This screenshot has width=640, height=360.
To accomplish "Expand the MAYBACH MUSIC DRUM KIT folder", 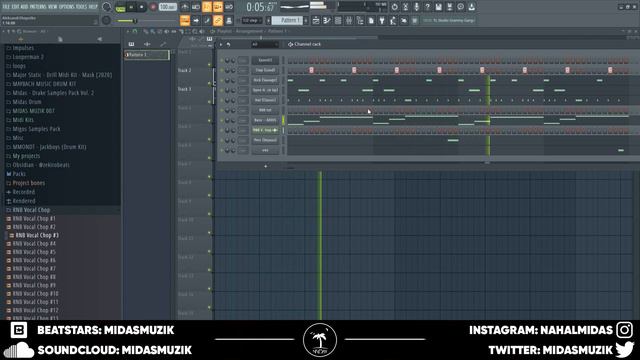I will (44, 84).
